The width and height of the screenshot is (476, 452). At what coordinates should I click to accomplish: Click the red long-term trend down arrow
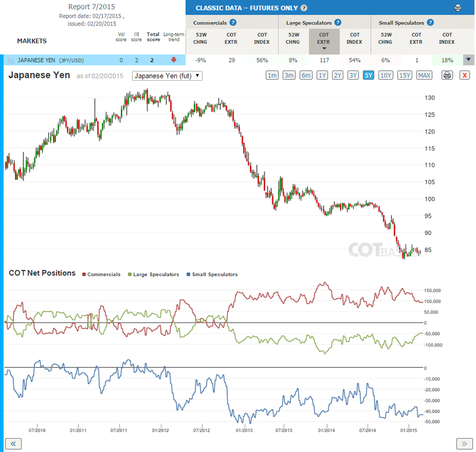[174, 60]
